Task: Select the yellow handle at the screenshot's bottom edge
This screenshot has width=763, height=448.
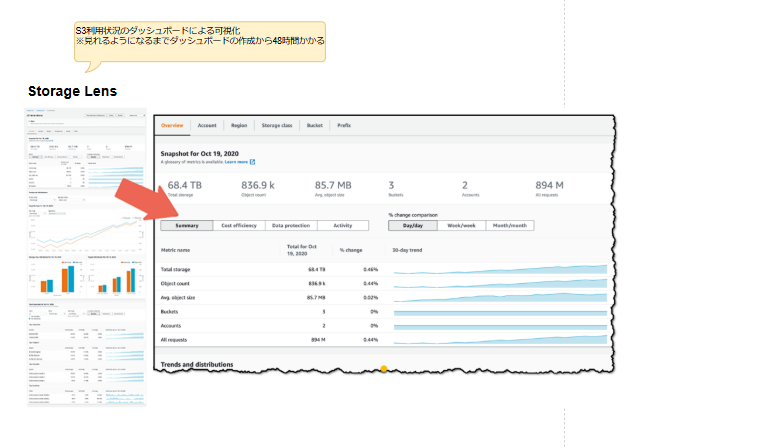Action: (383, 369)
